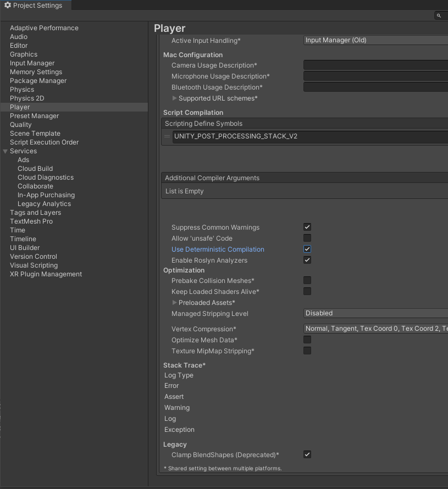Uncheck Use Deterministic Compilation

[307, 249]
